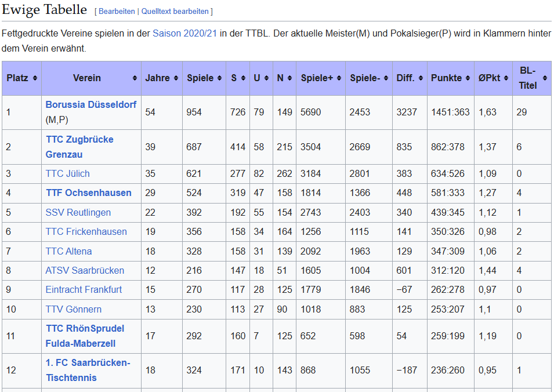
Task: Click Spiele+ value 1018
Action: click(310, 309)
